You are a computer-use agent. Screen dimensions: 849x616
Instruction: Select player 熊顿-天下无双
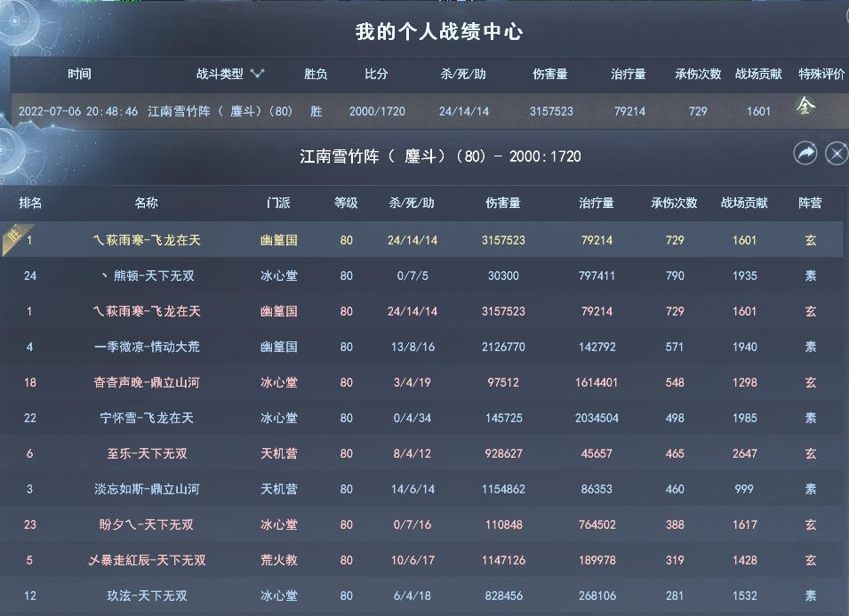point(148,276)
